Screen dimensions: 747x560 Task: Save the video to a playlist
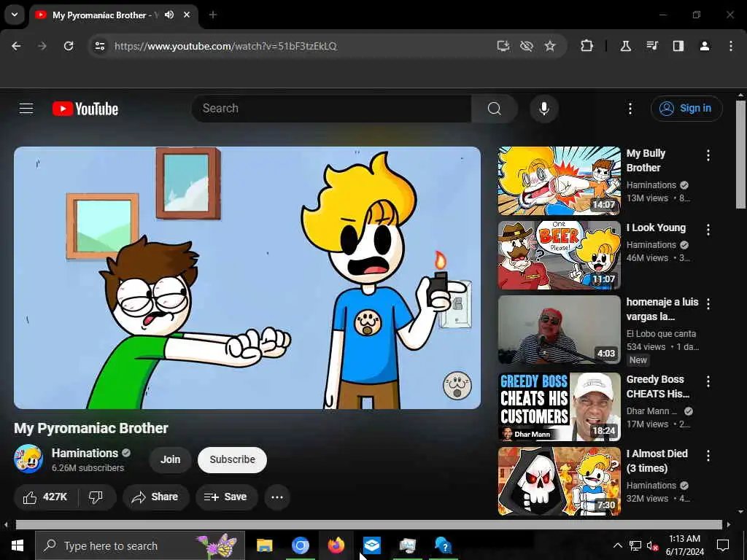tap(227, 497)
